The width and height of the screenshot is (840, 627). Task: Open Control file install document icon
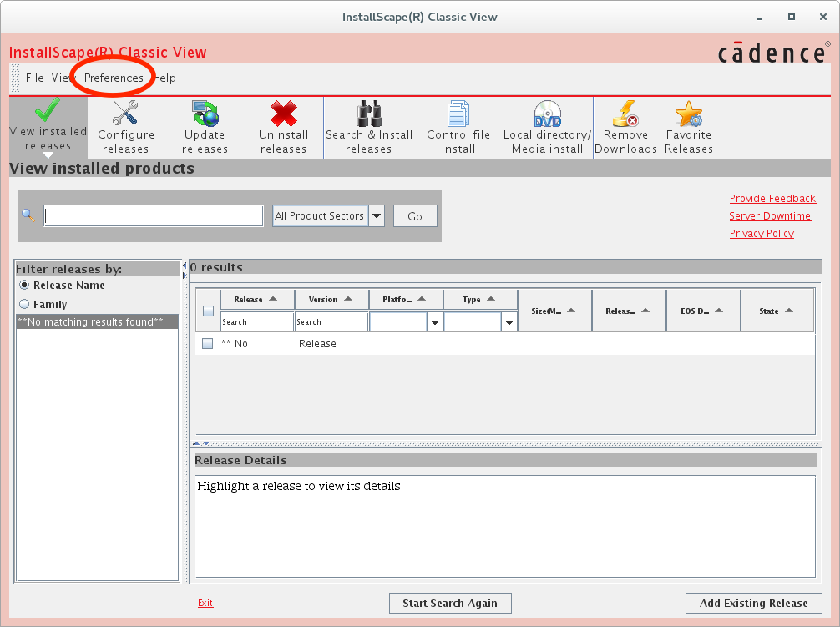458,113
